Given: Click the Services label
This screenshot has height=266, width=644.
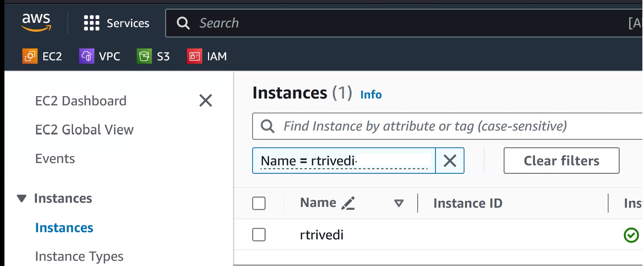Looking at the screenshot, I should 128,23.
